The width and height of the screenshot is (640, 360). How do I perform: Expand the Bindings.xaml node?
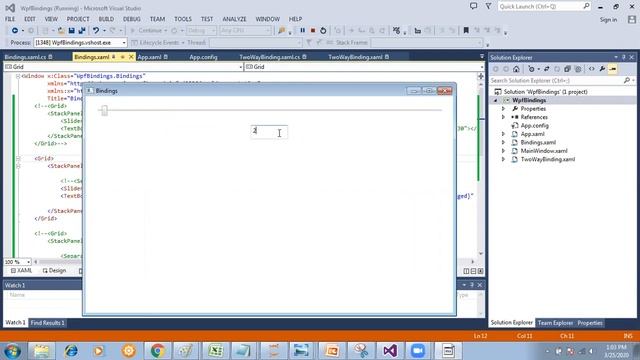[503, 142]
